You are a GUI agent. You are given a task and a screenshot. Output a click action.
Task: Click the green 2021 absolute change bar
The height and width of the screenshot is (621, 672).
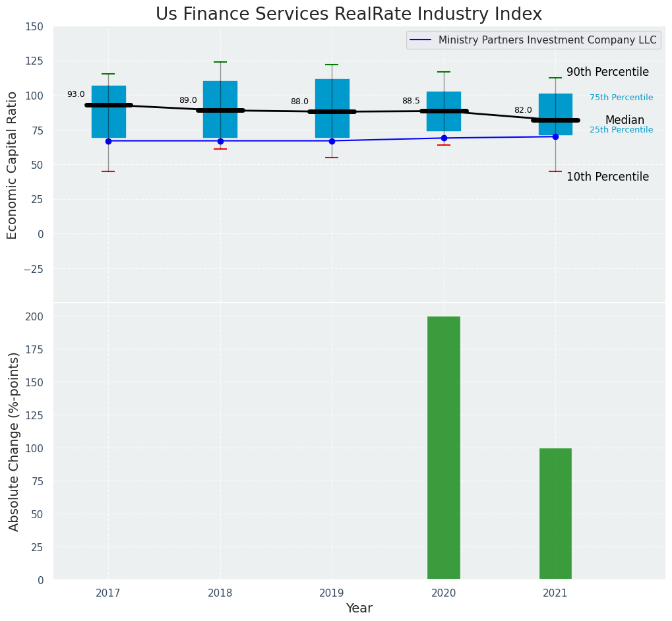tap(555, 514)
